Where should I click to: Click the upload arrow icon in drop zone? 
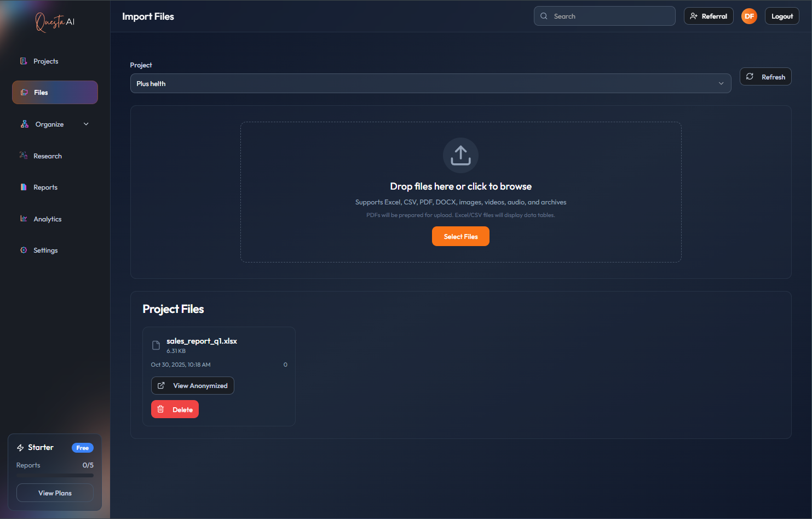pos(460,156)
